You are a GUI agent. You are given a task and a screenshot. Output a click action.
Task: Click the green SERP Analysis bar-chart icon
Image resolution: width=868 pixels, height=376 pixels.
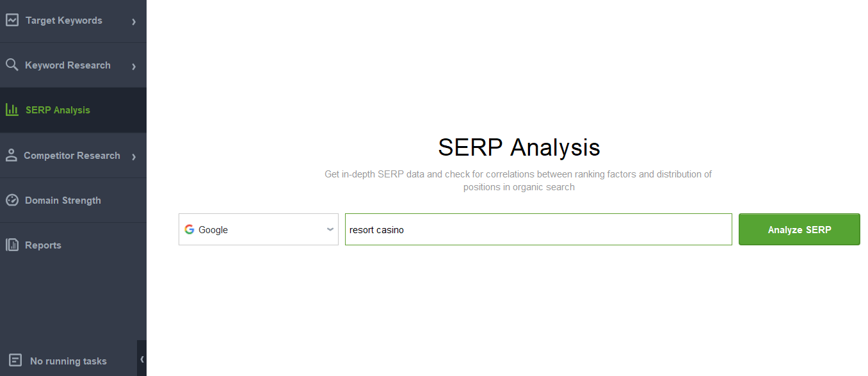click(x=12, y=110)
